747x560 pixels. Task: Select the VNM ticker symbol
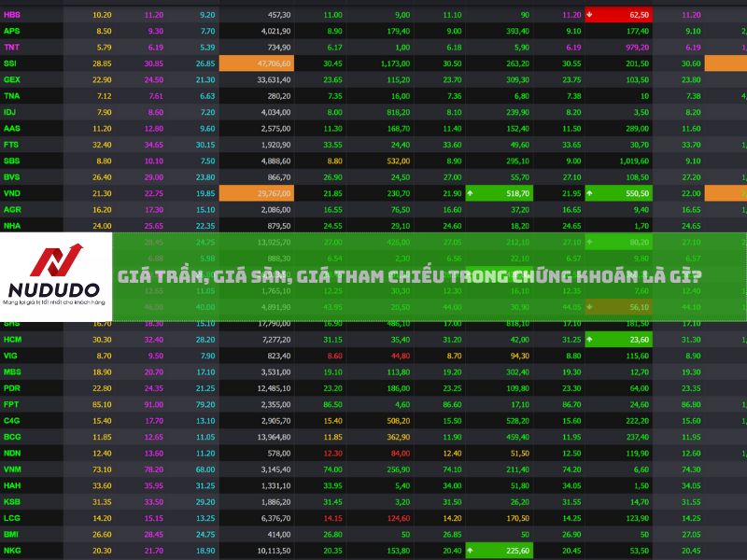[12, 469]
